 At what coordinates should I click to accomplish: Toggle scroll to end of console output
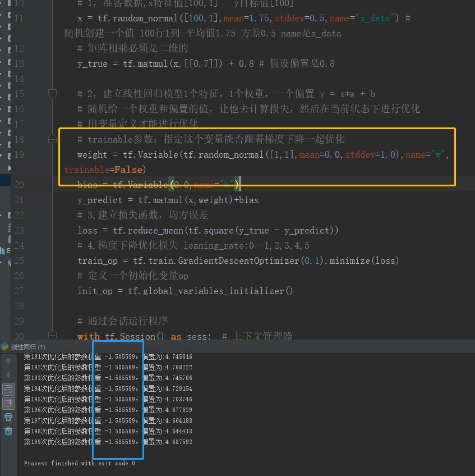[8, 403]
